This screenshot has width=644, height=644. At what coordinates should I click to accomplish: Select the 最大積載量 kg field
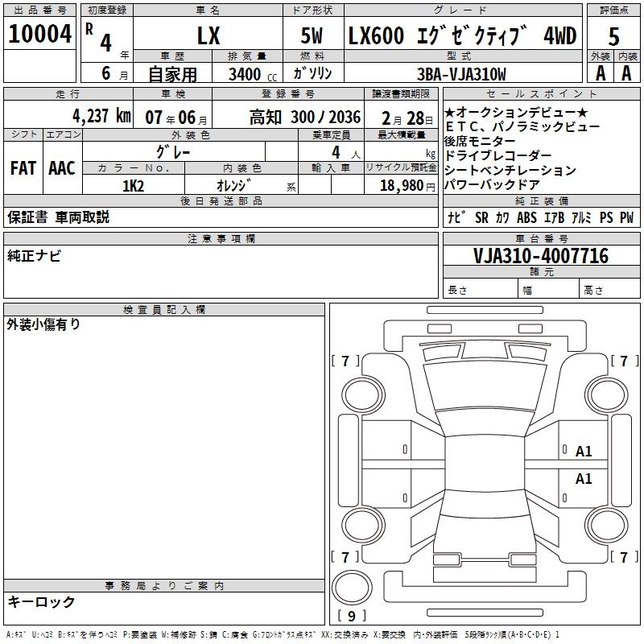click(401, 152)
